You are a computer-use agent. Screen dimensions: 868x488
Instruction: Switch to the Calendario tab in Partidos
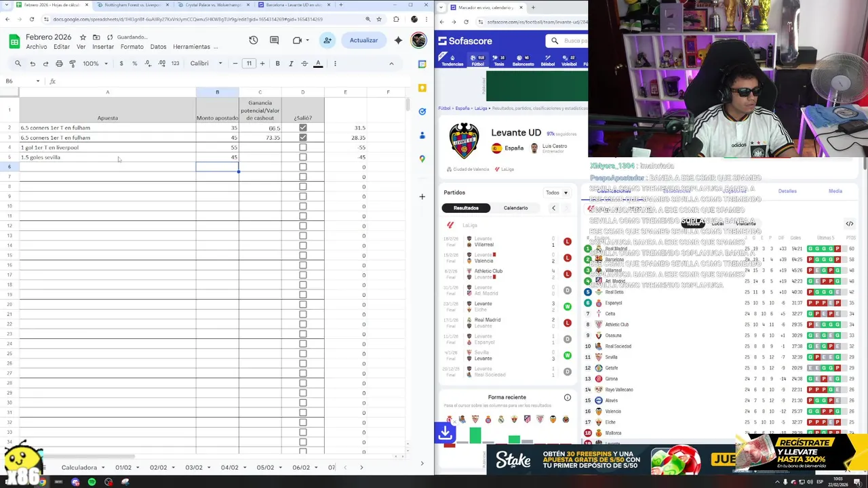pyautogui.click(x=515, y=208)
